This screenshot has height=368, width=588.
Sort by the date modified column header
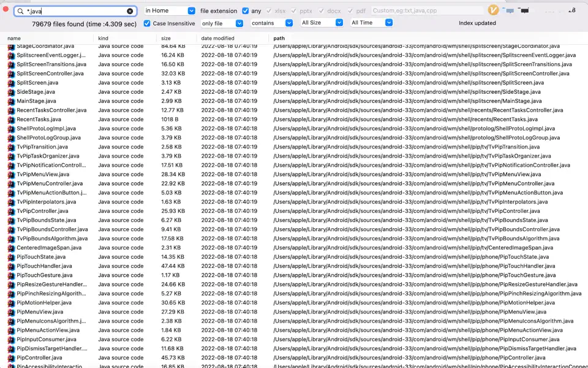coord(218,39)
